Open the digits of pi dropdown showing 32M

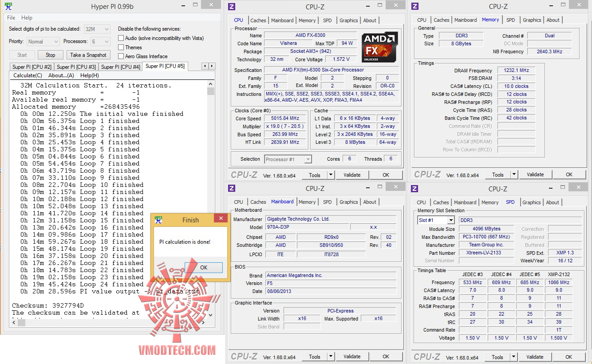click(x=97, y=29)
